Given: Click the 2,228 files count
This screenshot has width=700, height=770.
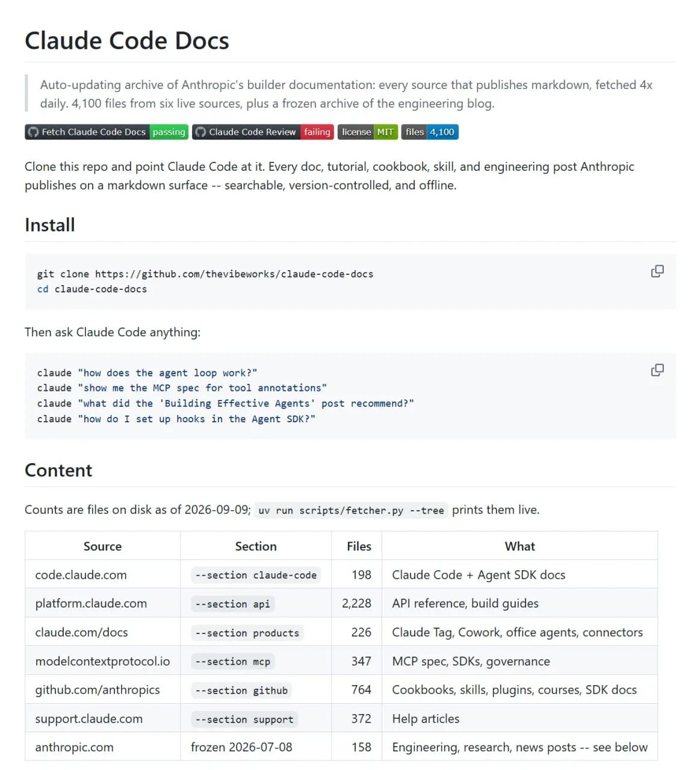Looking at the screenshot, I should pos(356,603).
